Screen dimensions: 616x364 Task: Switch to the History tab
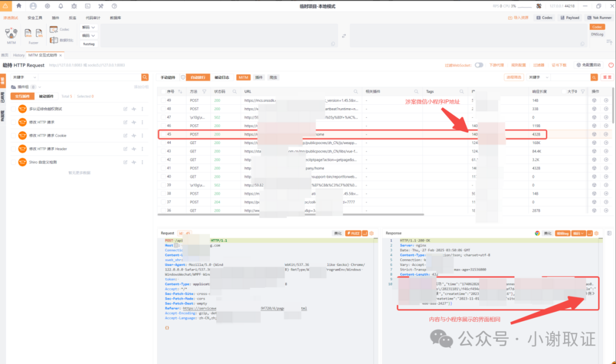click(18, 55)
